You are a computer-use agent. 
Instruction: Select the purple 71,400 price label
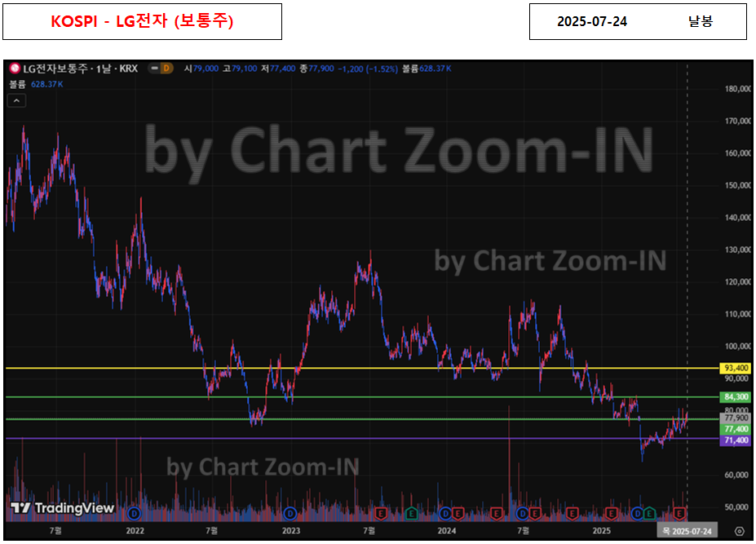[x=736, y=440]
